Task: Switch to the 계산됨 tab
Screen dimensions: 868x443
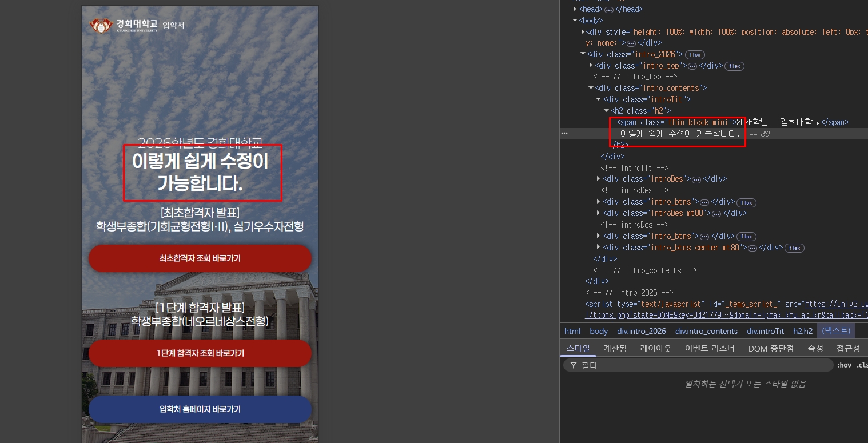Action: (615, 348)
